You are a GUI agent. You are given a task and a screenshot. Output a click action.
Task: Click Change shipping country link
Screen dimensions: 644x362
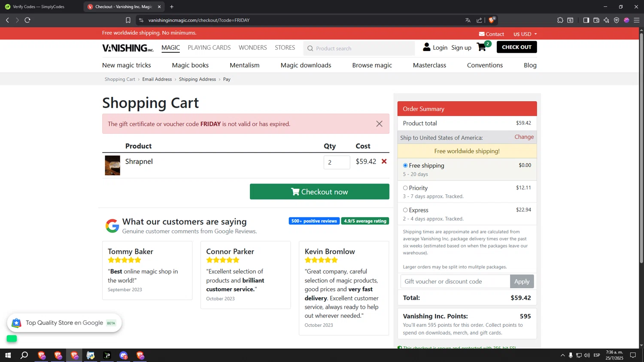[524, 137]
